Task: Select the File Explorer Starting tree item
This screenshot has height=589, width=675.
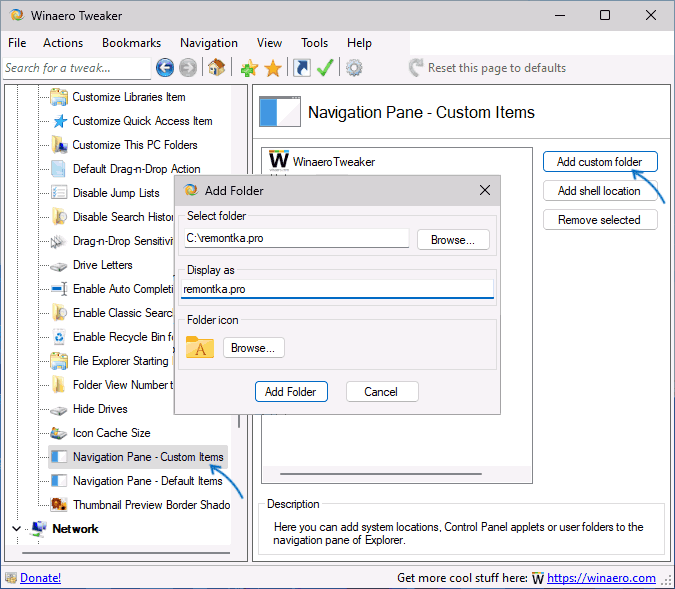Action: click(121, 361)
